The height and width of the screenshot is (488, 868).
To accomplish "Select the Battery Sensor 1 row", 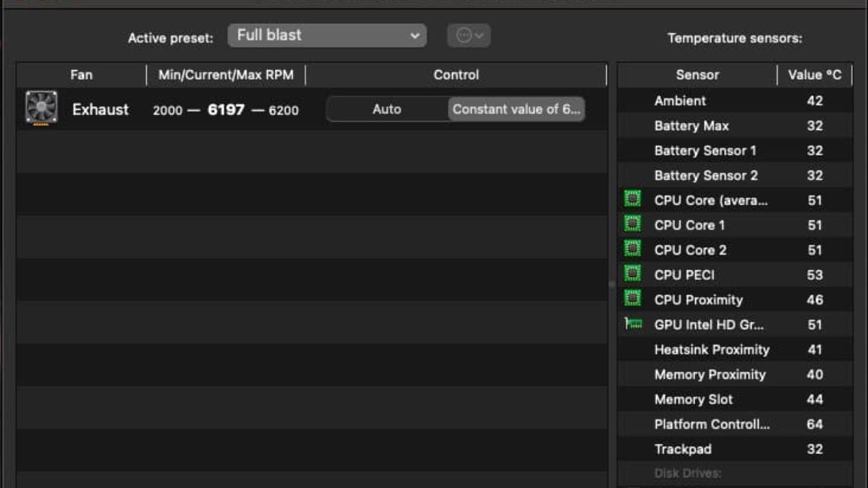I will tap(735, 150).
